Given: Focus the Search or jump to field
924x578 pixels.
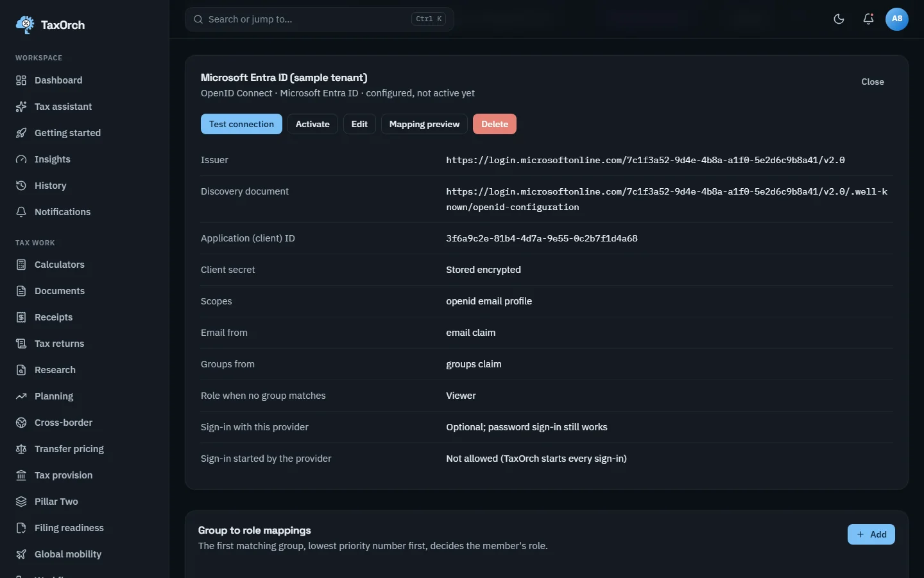Looking at the screenshot, I should 320,19.
